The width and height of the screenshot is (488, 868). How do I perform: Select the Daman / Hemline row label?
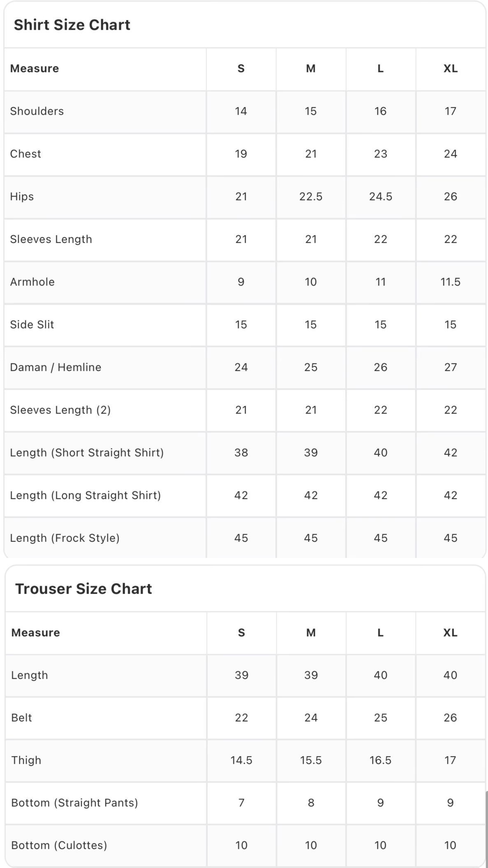pyautogui.click(x=56, y=367)
